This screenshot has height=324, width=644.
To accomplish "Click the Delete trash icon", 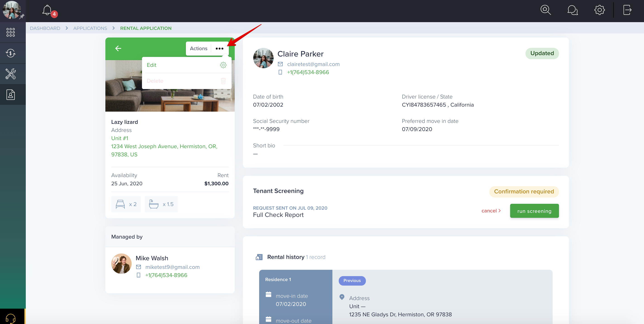I will [x=223, y=81].
